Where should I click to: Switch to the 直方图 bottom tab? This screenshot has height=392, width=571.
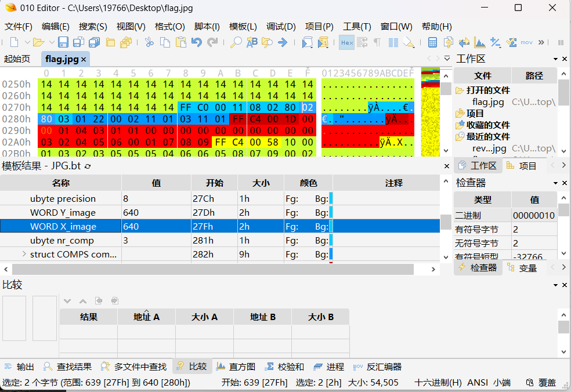[236, 366]
